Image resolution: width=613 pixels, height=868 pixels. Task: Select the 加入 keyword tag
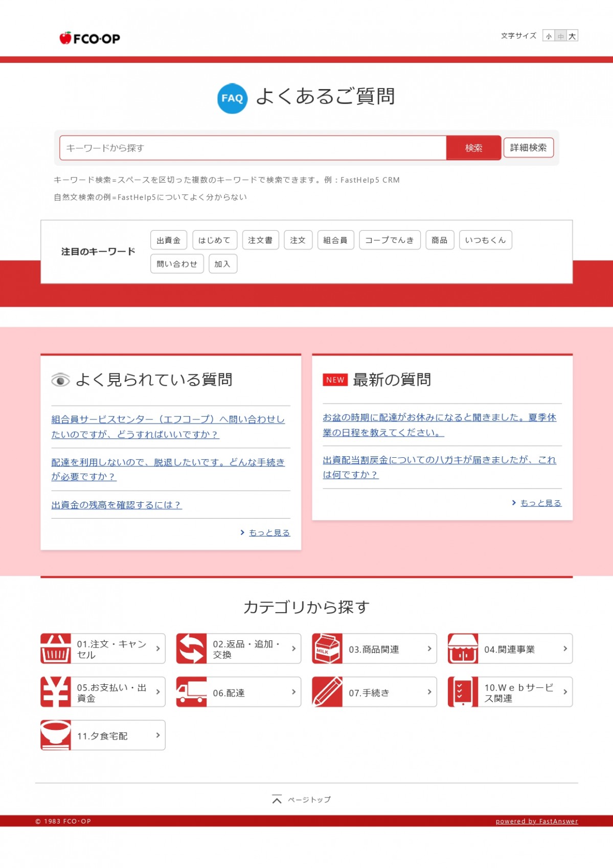pos(222,264)
